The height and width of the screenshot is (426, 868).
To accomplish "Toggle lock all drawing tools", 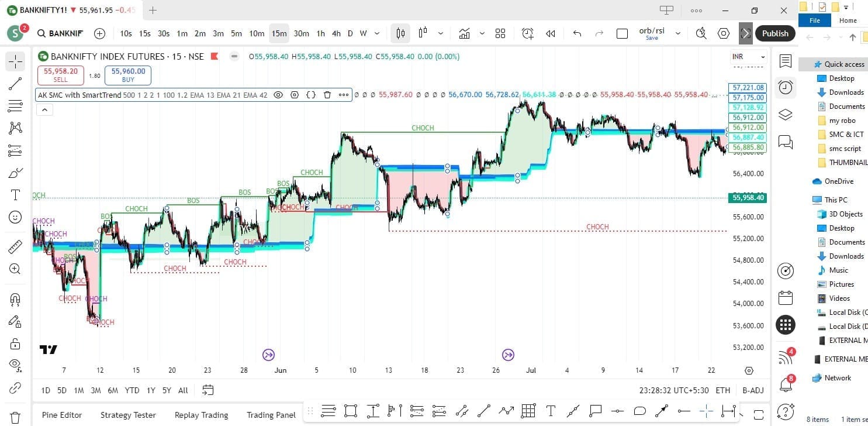I will 15,343.
